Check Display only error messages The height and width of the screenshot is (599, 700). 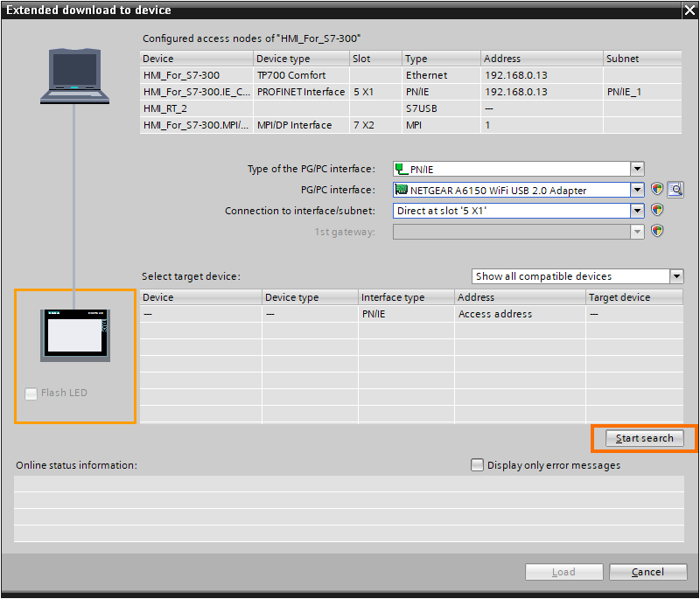[477, 465]
